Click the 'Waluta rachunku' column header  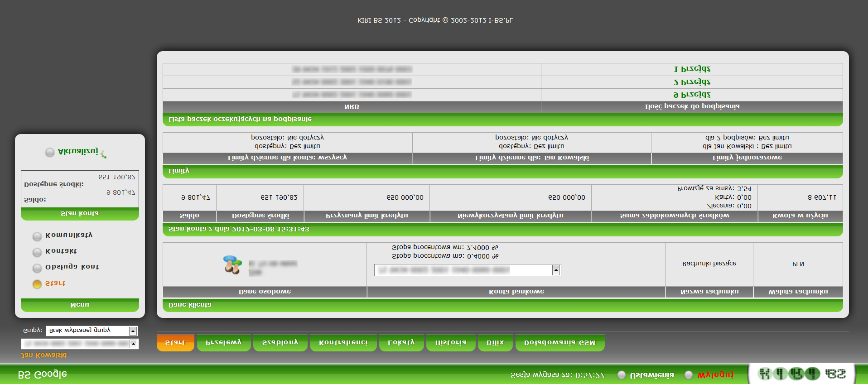[798, 292]
